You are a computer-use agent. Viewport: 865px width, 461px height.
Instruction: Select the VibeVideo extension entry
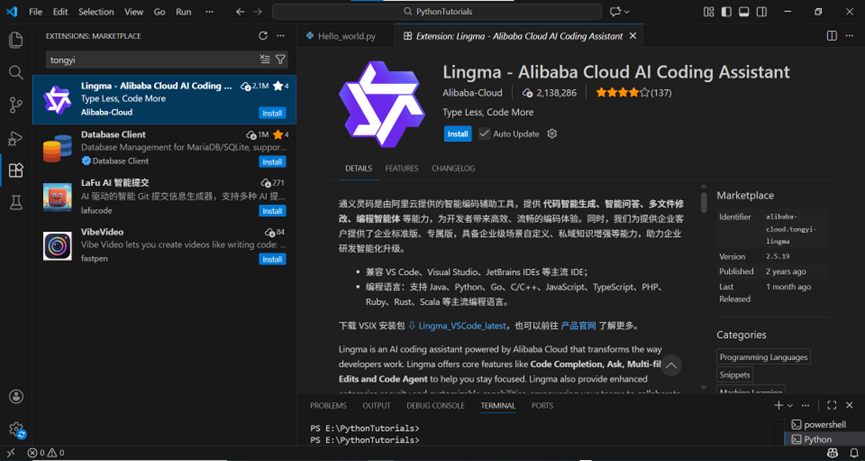pyautogui.click(x=164, y=246)
